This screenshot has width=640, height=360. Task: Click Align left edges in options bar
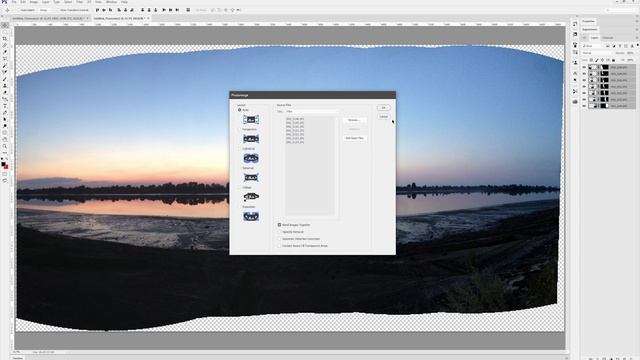[119, 10]
